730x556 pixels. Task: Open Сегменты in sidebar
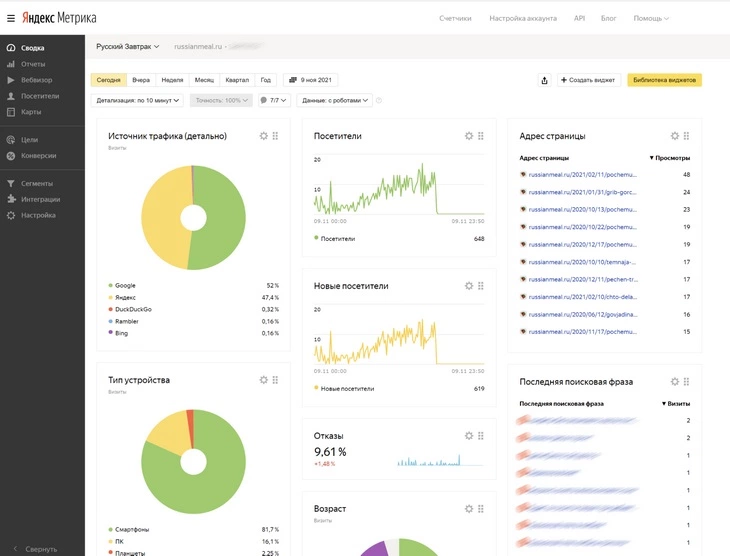point(36,183)
